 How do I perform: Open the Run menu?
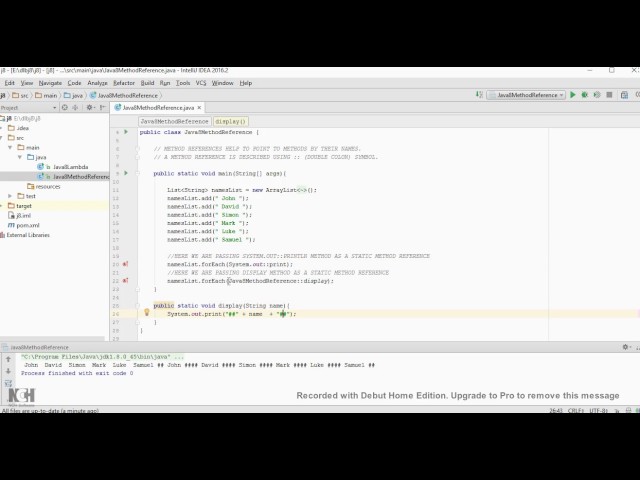pos(165,83)
